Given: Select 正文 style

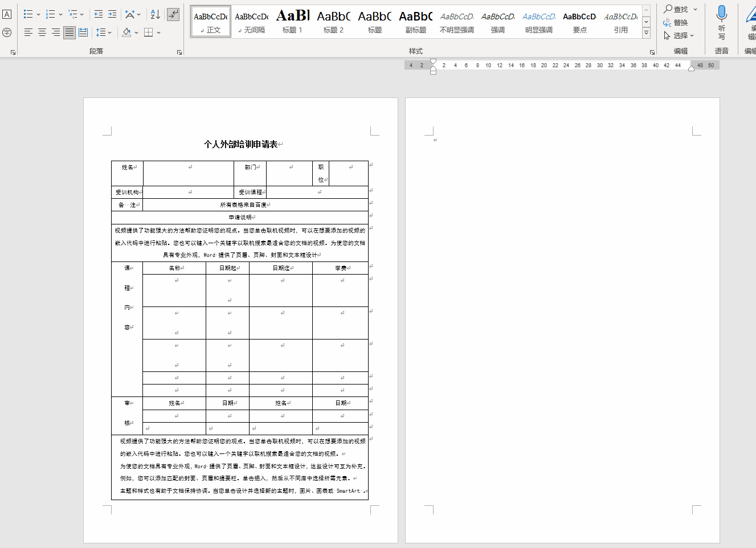Looking at the screenshot, I should 211,22.
